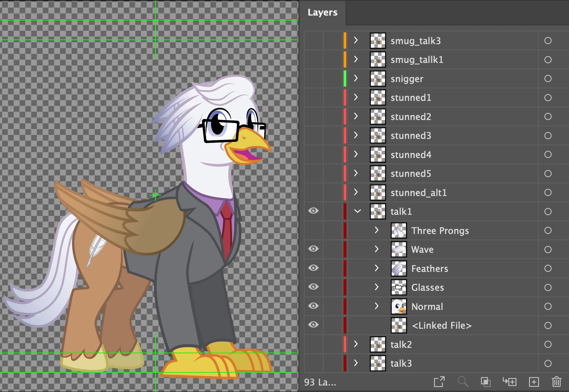Click target circle for Three Prongs sublayer
This screenshot has height=392, width=569.
pos(548,230)
